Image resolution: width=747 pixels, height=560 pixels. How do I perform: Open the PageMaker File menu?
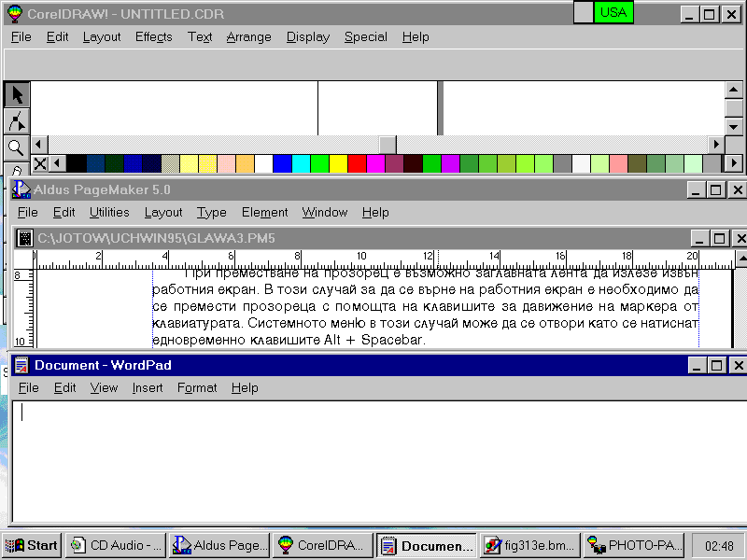click(x=28, y=213)
